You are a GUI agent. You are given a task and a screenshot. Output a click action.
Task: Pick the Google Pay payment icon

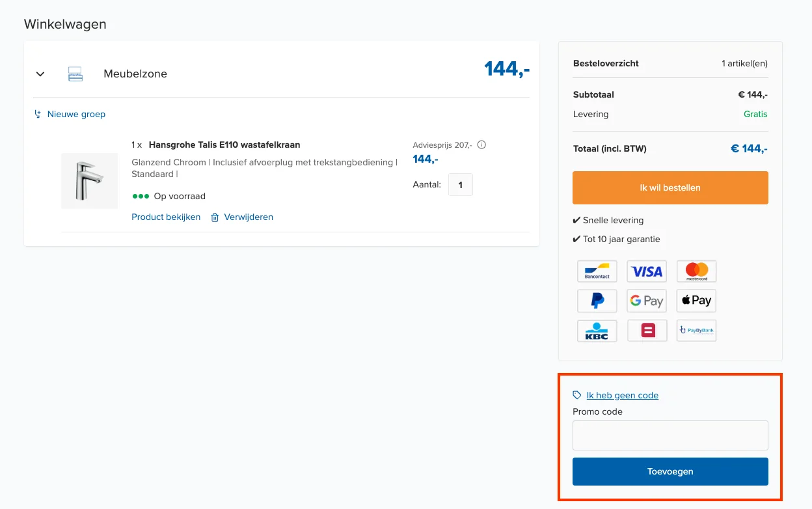click(x=646, y=301)
